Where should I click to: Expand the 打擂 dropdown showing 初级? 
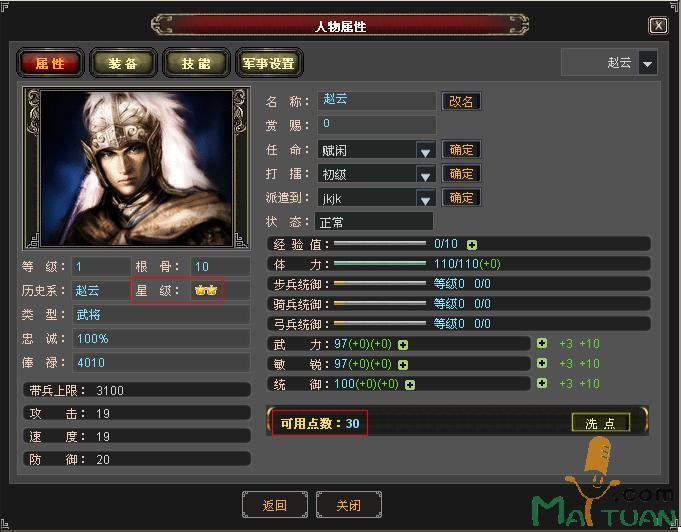point(425,175)
